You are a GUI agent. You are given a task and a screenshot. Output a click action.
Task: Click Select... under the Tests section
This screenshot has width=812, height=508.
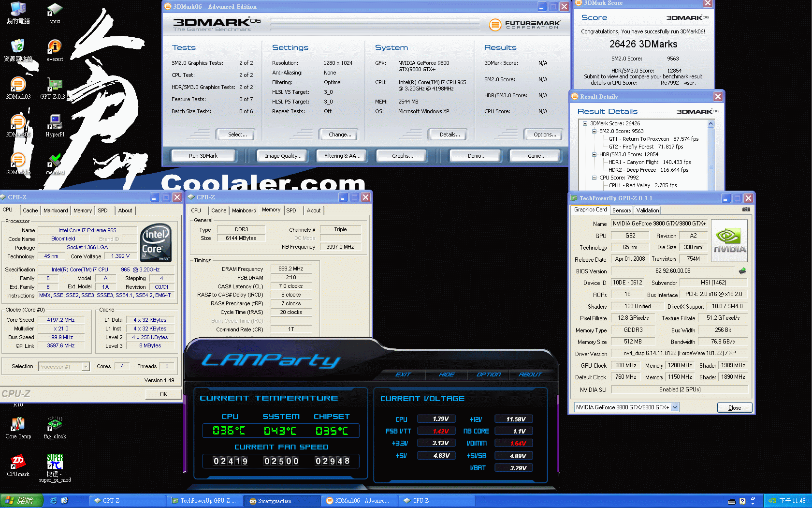pyautogui.click(x=237, y=134)
